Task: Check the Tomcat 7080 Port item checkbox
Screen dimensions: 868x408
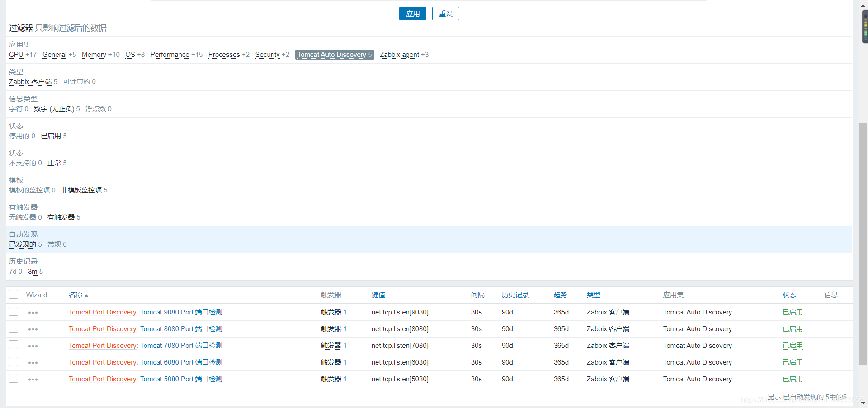Action: [x=14, y=345]
